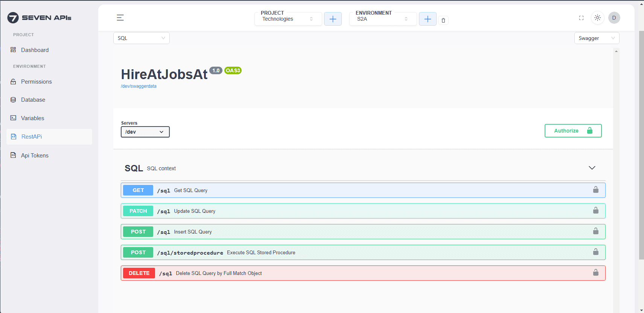The image size is (644, 313).
Task: Open the user avatar D menu
Action: pyautogui.click(x=614, y=18)
